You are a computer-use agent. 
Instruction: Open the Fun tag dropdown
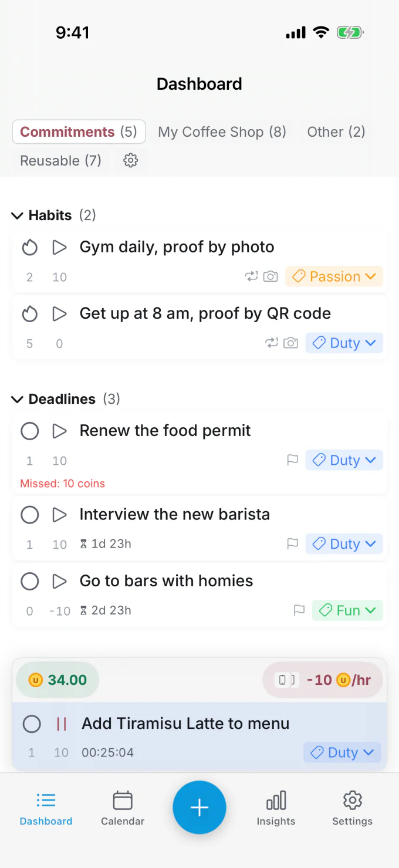tap(347, 610)
